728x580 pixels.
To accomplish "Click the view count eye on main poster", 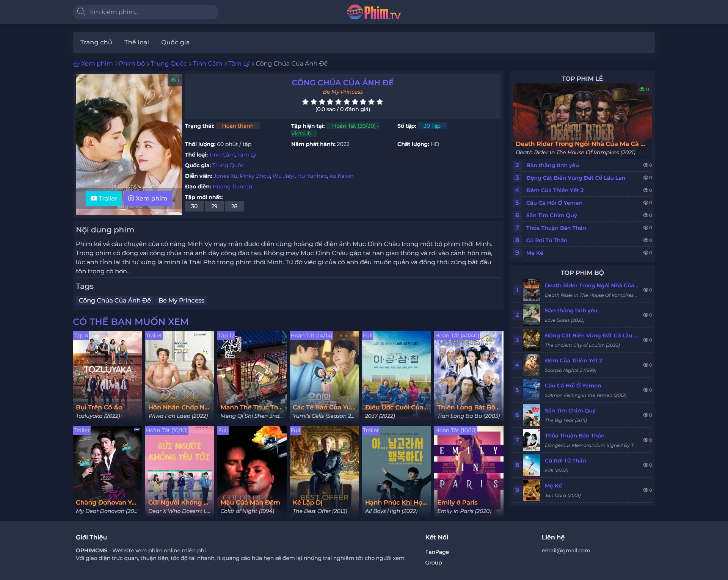I will click(173, 80).
